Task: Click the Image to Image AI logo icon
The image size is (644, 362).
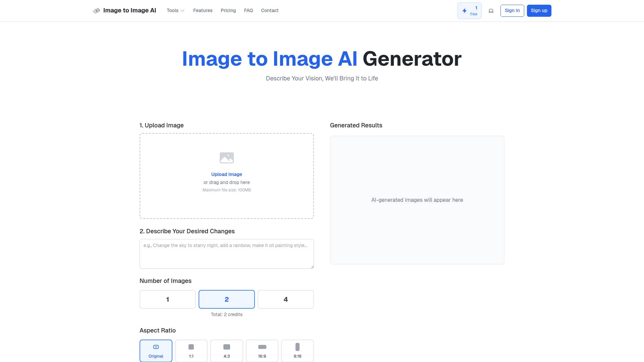Action: click(x=97, y=11)
